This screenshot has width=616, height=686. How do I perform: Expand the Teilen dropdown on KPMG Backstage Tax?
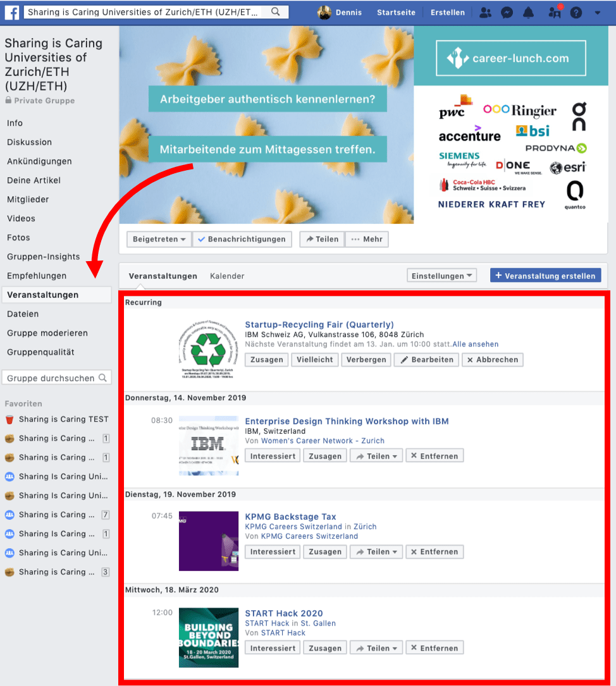click(376, 551)
